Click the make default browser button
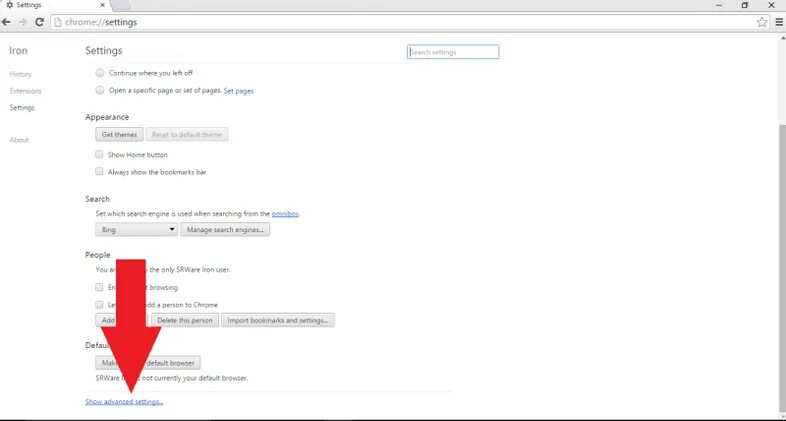This screenshot has width=786, height=421. coord(148,362)
